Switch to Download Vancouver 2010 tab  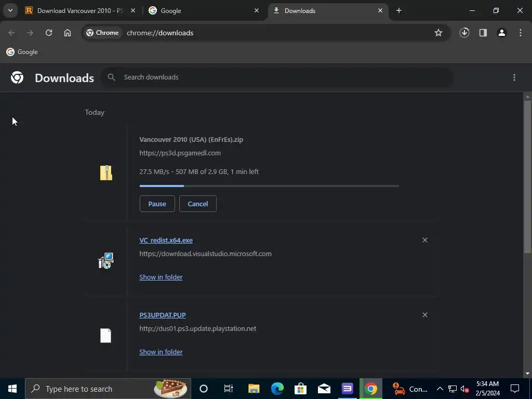point(80,10)
